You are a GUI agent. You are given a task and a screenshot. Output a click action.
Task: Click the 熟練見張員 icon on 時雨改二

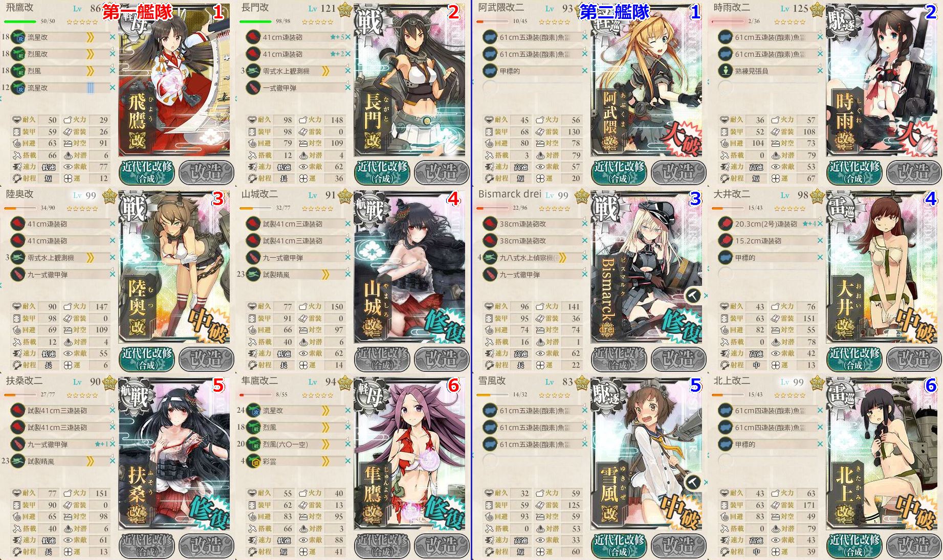pos(726,71)
